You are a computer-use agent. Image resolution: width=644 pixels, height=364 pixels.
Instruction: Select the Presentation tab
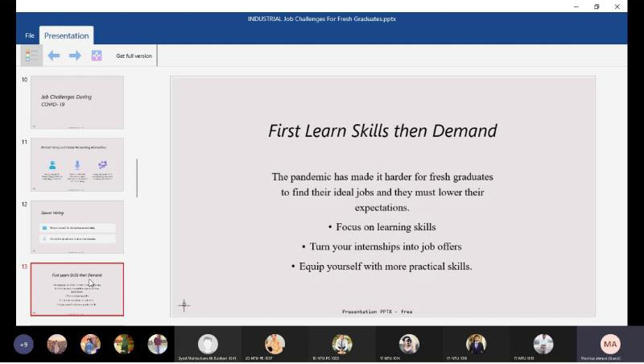pyautogui.click(x=67, y=36)
